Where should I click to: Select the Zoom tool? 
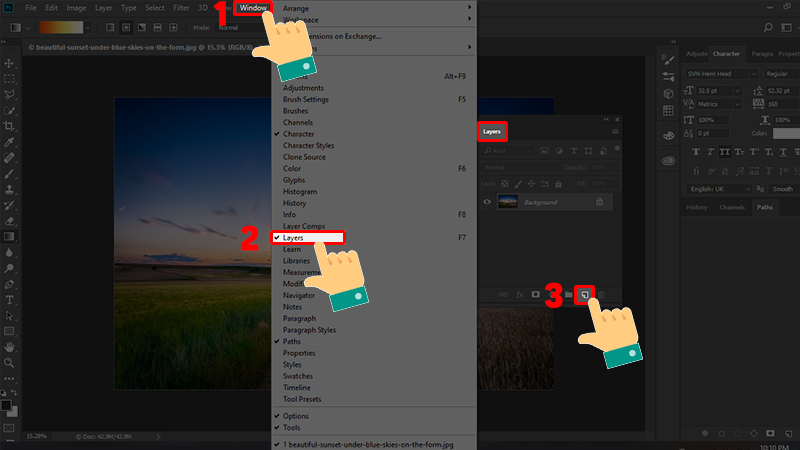pyautogui.click(x=9, y=363)
